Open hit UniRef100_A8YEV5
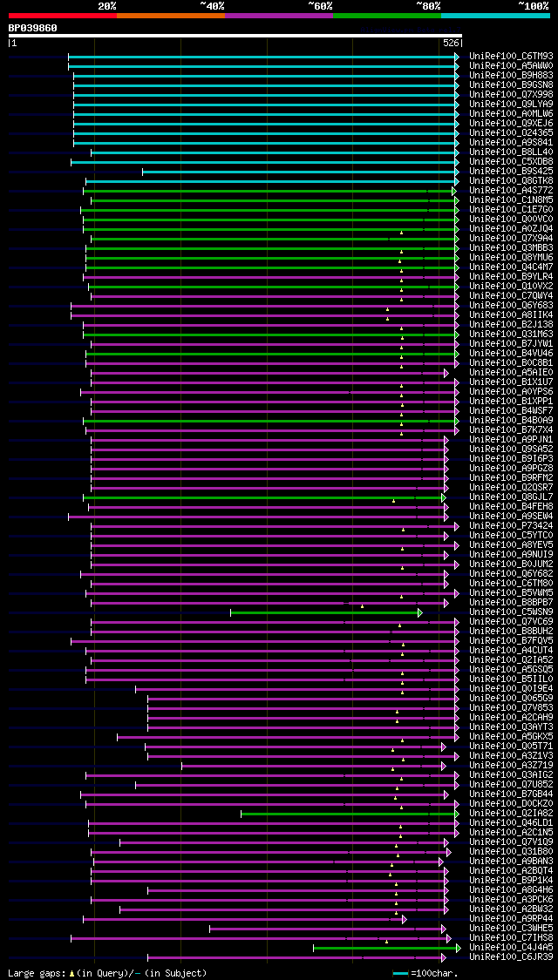558x980 pixels. 511,545
